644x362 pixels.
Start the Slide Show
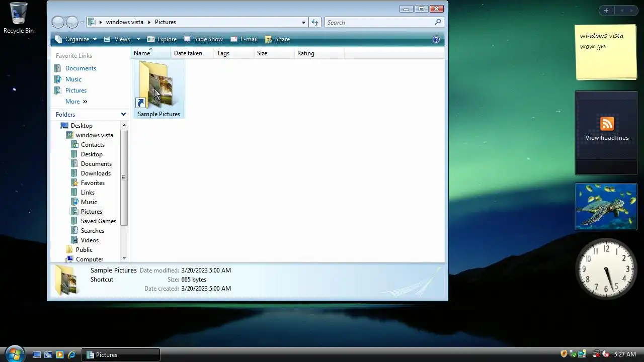[203, 39]
